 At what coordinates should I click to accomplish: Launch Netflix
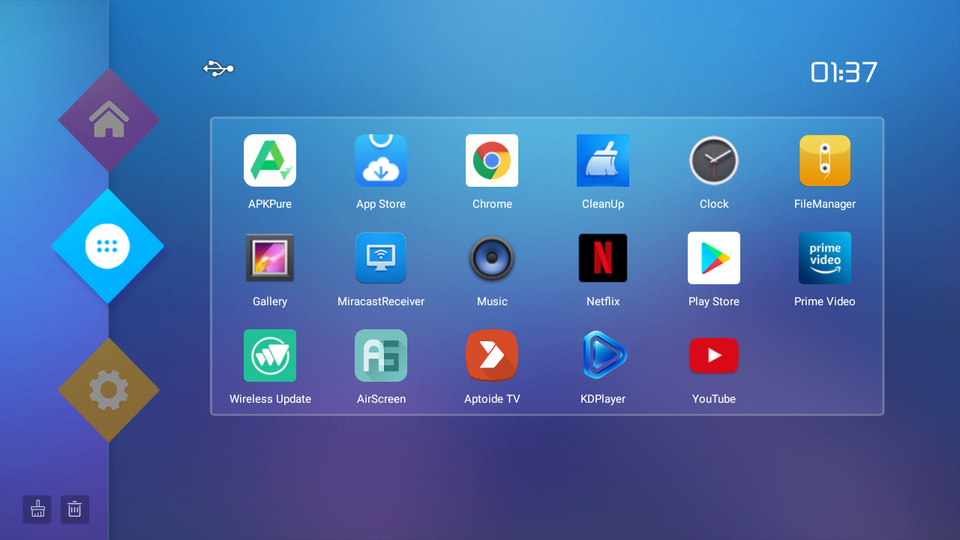(x=602, y=258)
